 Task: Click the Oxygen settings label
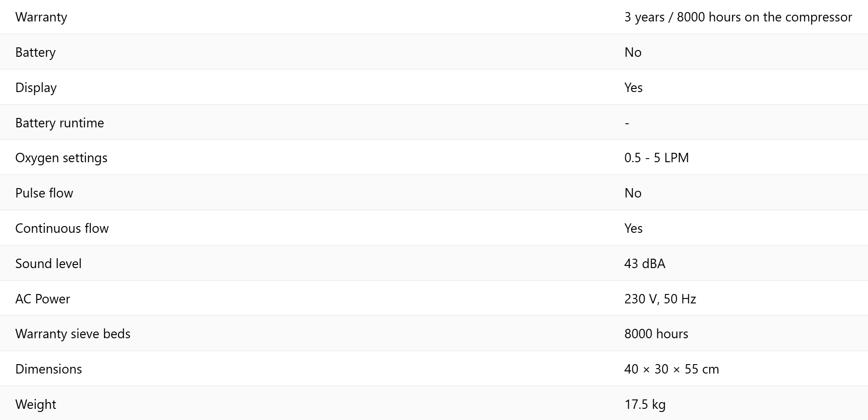tap(61, 158)
